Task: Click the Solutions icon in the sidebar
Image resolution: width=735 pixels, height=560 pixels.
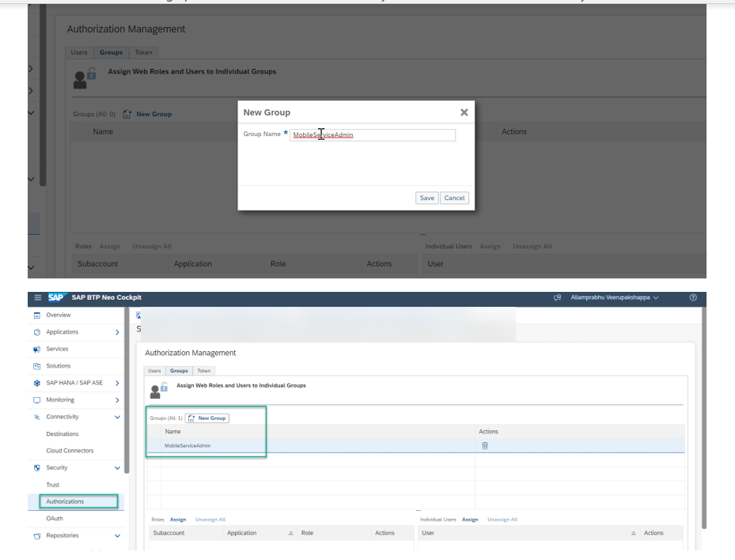Action: [37, 366]
